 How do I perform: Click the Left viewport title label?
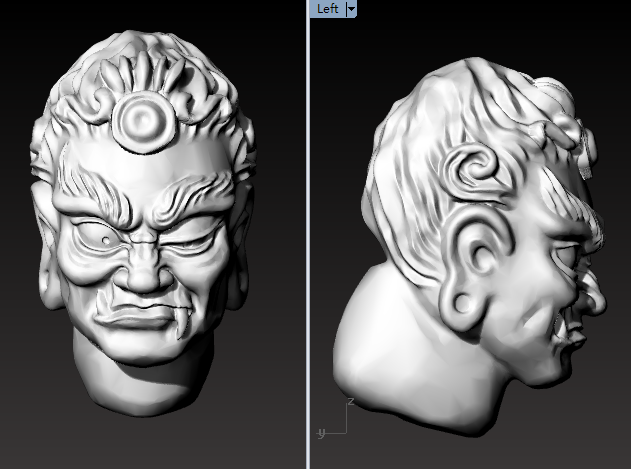click(x=328, y=8)
